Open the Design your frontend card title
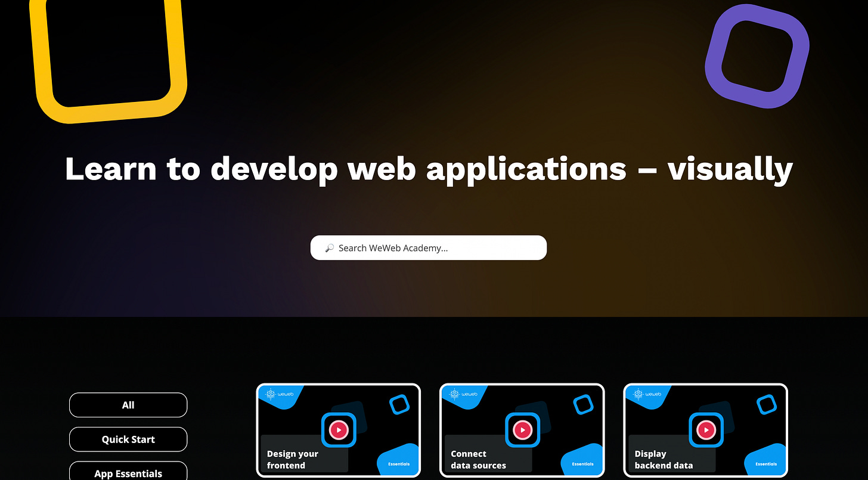The width and height of the screenshot is (868, 480). [293, 459]
